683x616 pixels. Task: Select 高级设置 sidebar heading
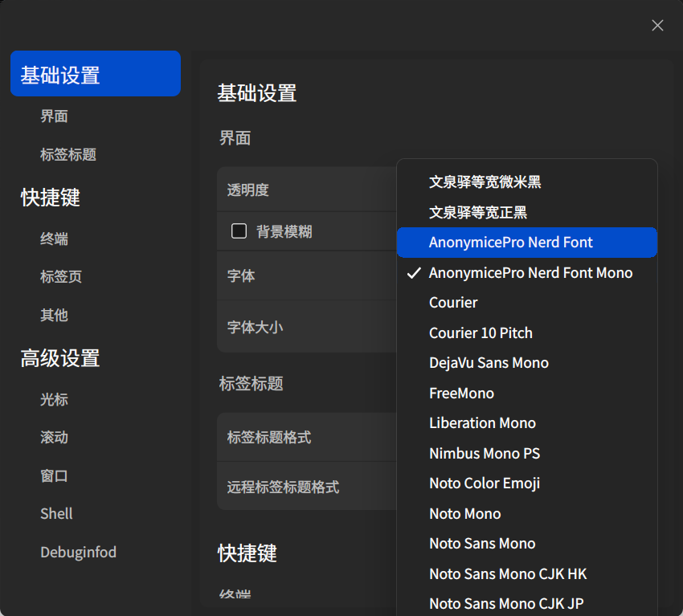pyautogui.click(x=60, y=358)
